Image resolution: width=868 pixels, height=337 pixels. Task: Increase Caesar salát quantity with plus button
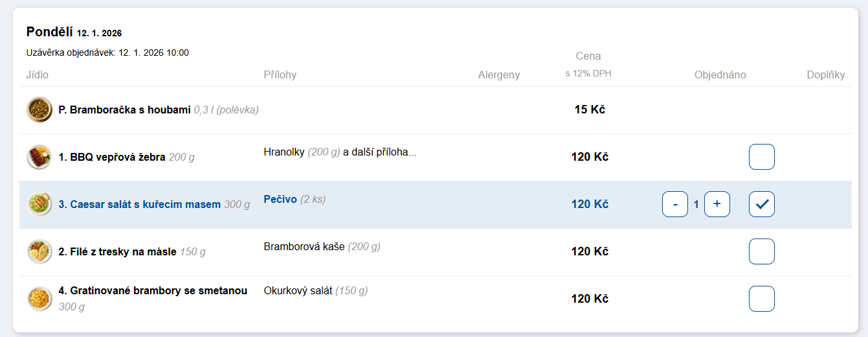(x=717, y=204)
